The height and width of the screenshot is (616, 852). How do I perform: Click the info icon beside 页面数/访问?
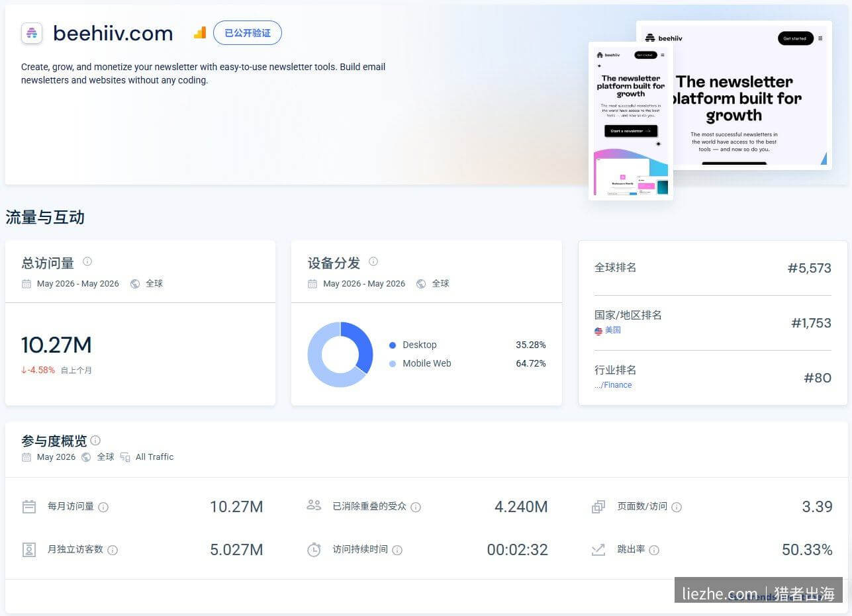[x=677, y=507]
